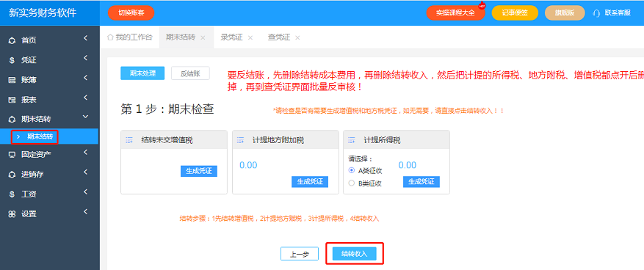Viewport: 644px width, 270px height.
Task: Click the 固定资产 monitor icon in sidebar
Action: [12, 155]
